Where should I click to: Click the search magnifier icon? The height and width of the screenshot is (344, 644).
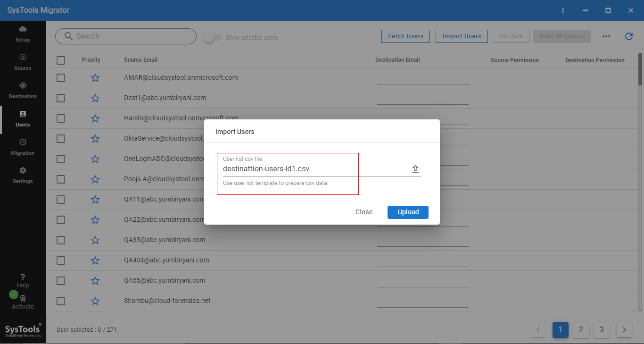[68, 36]
